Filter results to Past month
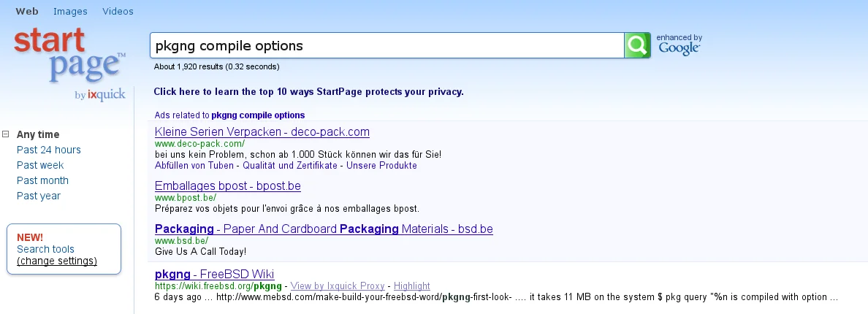 coord(42,181)
